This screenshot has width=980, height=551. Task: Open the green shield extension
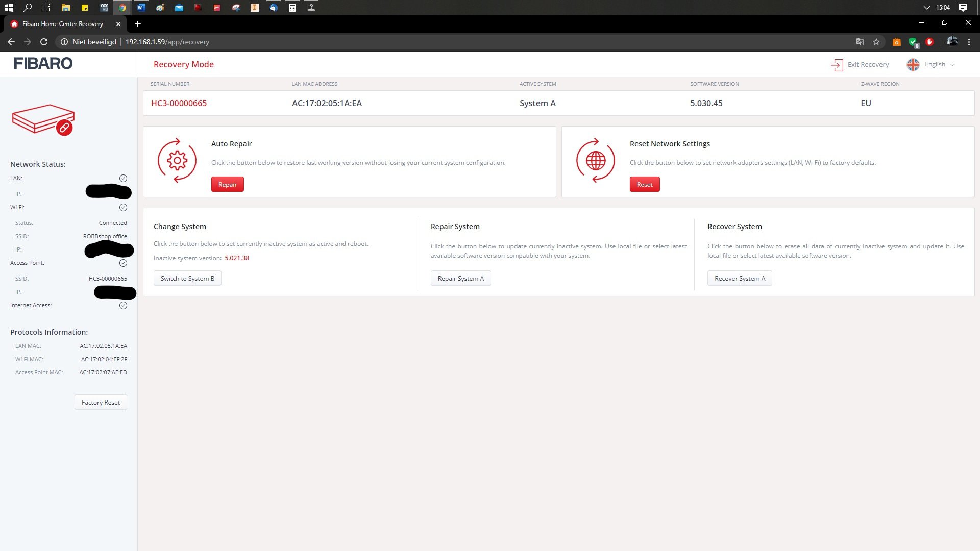click(x=913, y=42)
